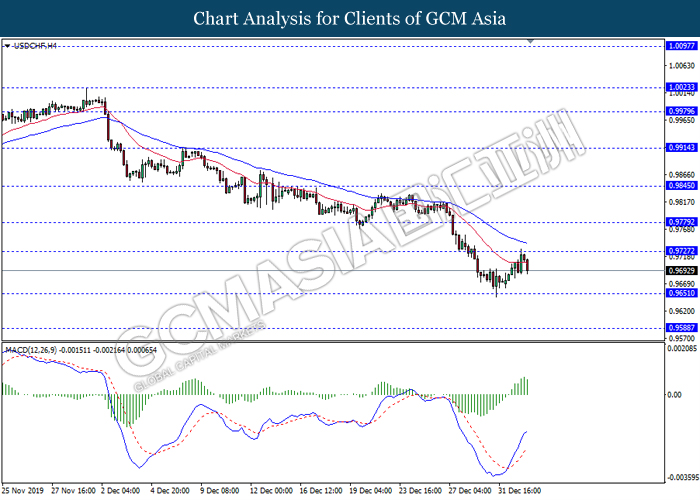The height and width of the screenshot is (500, 700).
Task: Select the 1.00977 price level label
Action: [x=681, y=46]
